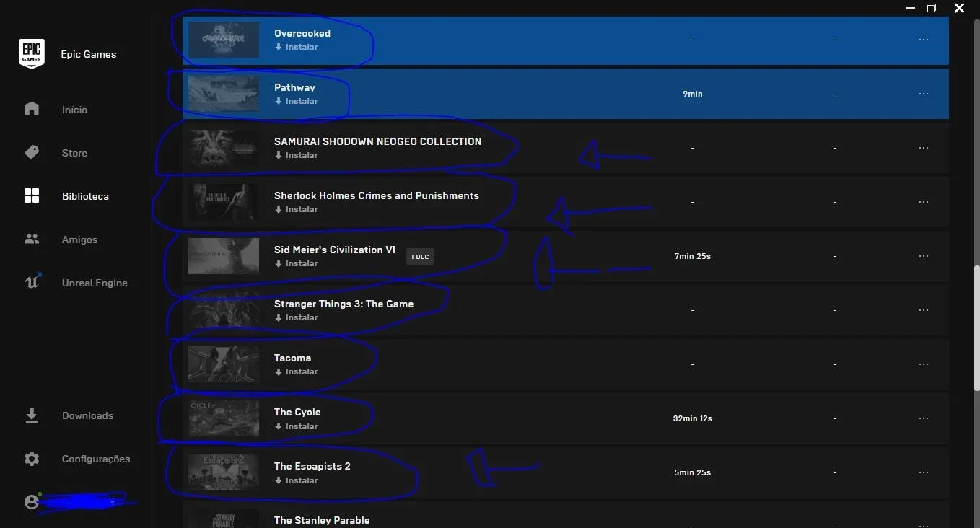Screen dimensions: 980x528
Task: Click the 32min 12s playtime of The Cycle
Action: pyautogui.click(x=692, y=418)
